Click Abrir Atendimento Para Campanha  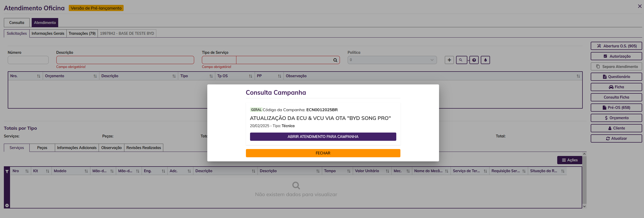coord(323,137)
